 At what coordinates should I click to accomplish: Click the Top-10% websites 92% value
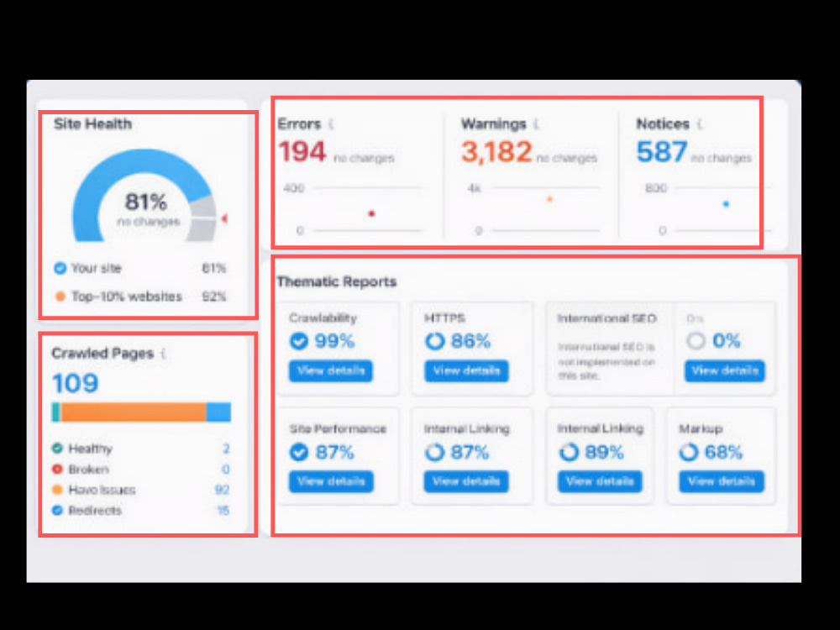point(213,297)
